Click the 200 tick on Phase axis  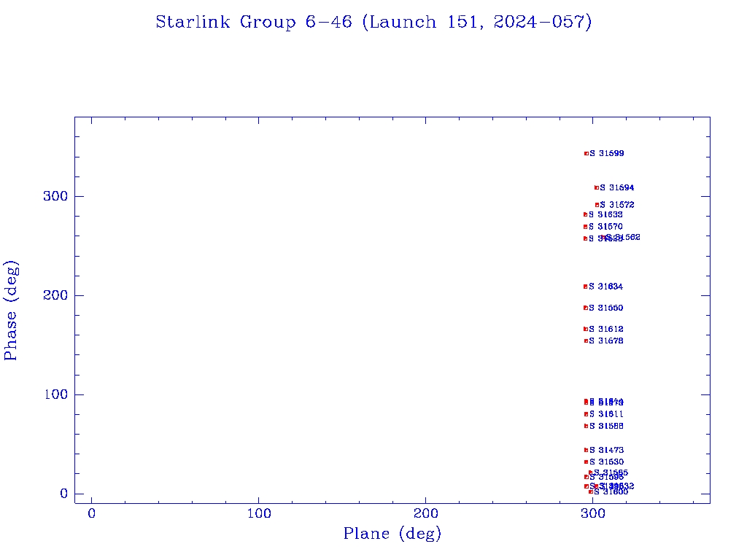coord(55,295)
